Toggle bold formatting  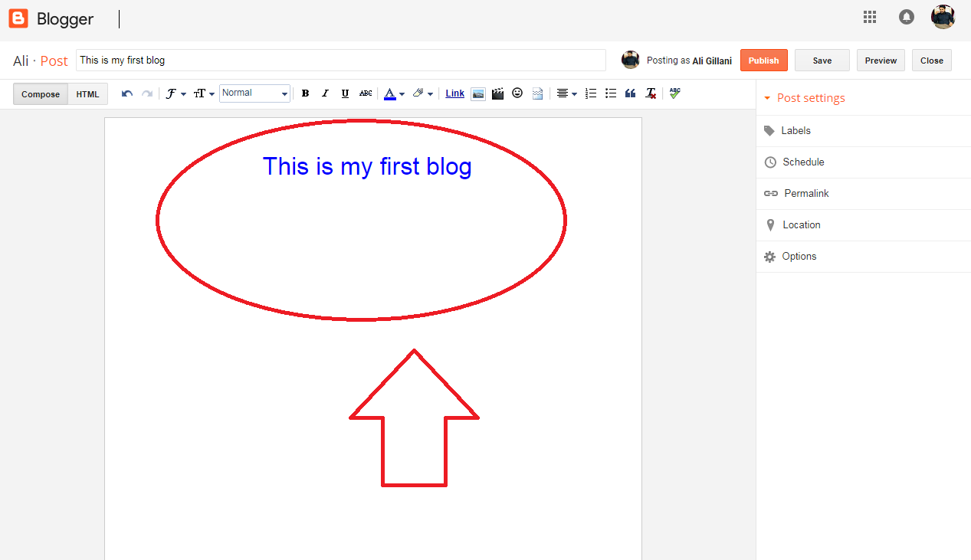pos(305,93)
